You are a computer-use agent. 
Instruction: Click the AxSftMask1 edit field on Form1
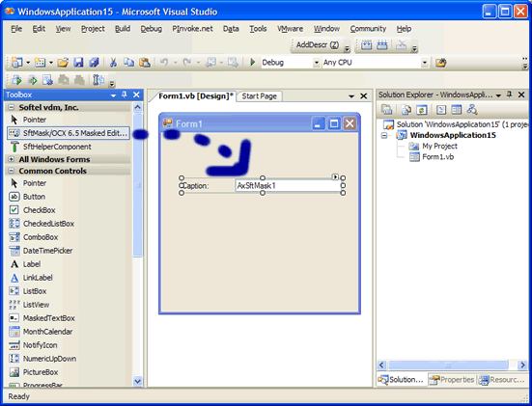289,186
